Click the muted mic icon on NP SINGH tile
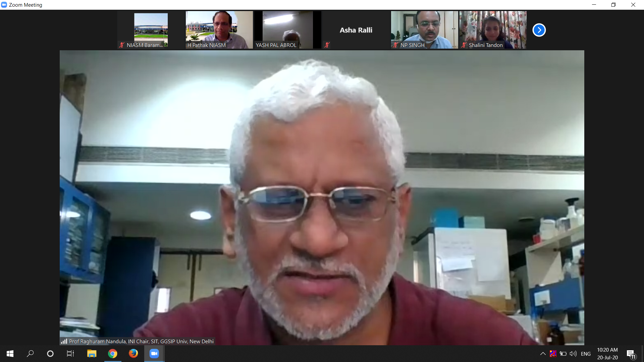Screen dimensions: 644x362 pyautogui.click(x=395, y=45)
